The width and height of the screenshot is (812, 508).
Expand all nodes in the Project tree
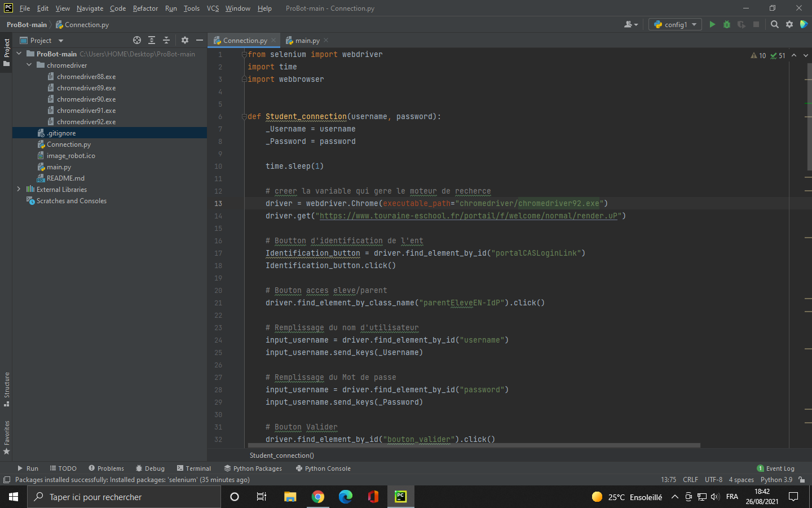(x=151, y=40)
